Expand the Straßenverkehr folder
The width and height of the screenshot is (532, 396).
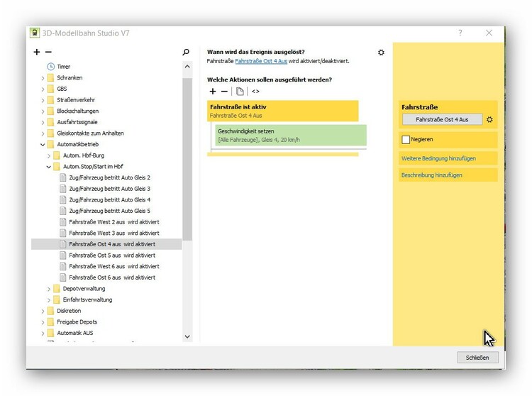pyautogui.click(x=43, y=100)
